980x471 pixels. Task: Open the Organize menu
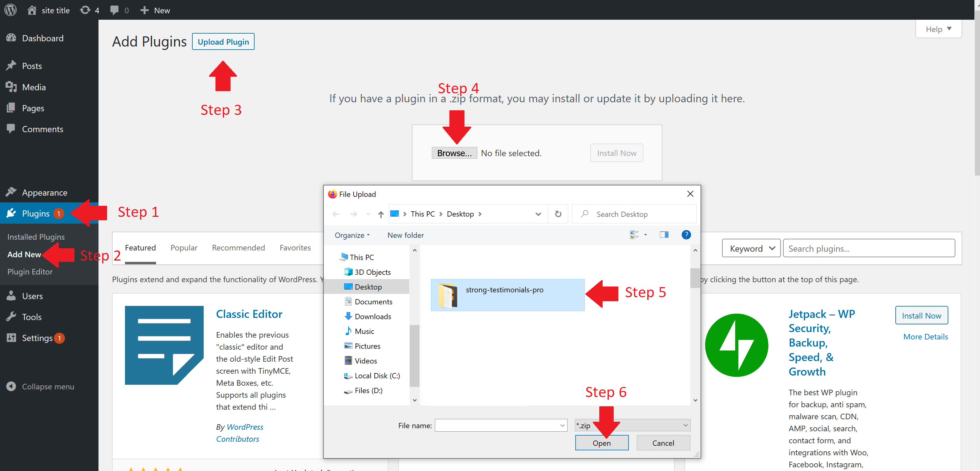coord(352,235)
